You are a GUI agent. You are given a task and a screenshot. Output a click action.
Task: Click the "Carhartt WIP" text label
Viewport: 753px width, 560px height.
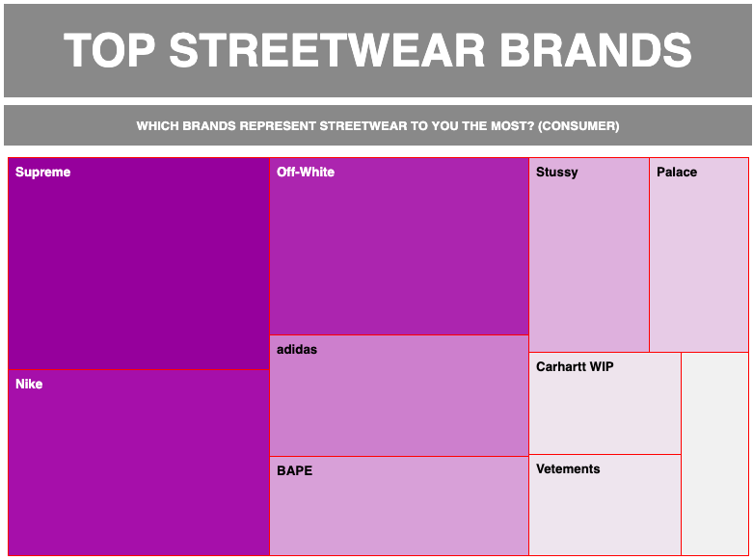[x=575, y=367]
